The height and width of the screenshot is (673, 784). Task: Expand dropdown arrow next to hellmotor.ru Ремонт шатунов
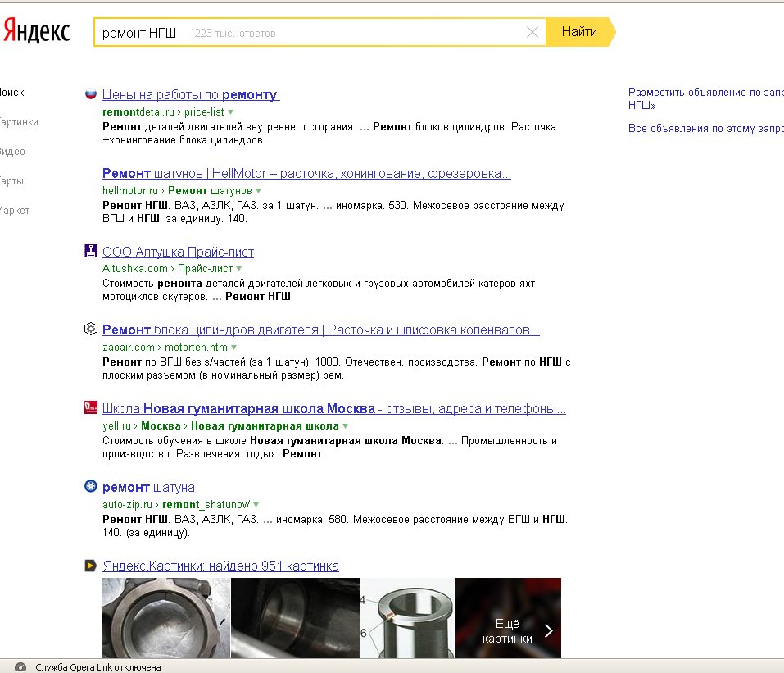click(x=259, y=191)
